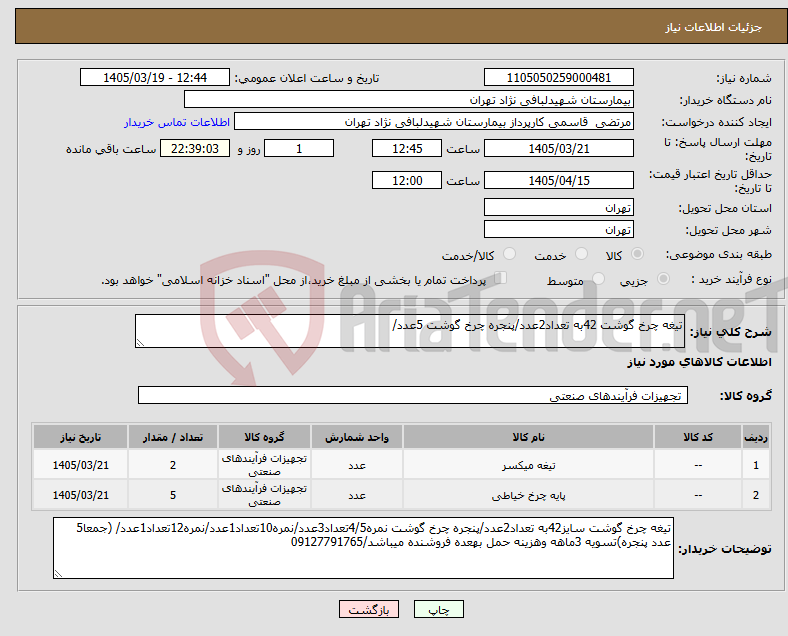Image resolution: width=788 pixels, height=636 pixels.
Task: Click price validity date 1405/04/15 field
Action: pos(559,180)
